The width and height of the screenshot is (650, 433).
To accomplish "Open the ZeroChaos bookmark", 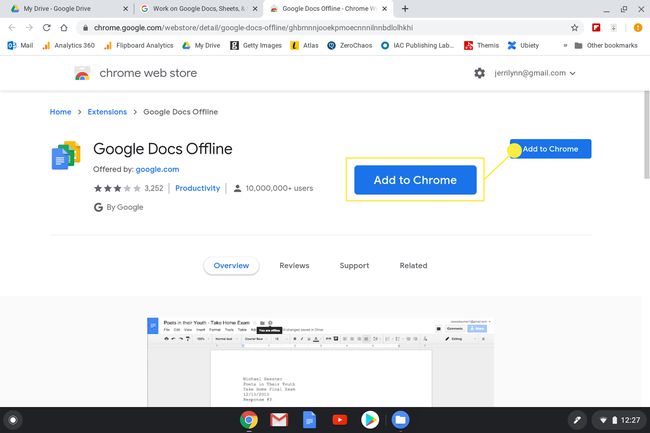I will 349,46.
